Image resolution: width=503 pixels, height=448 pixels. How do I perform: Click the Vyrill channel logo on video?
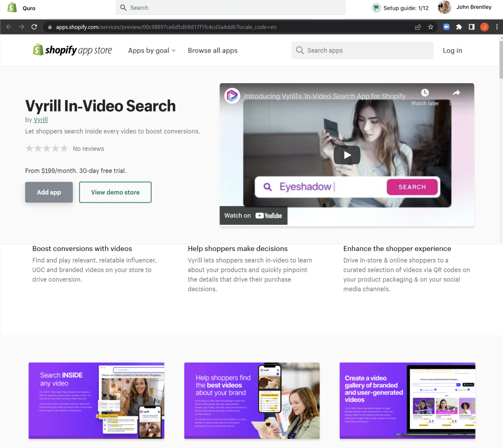click(232, 96)
